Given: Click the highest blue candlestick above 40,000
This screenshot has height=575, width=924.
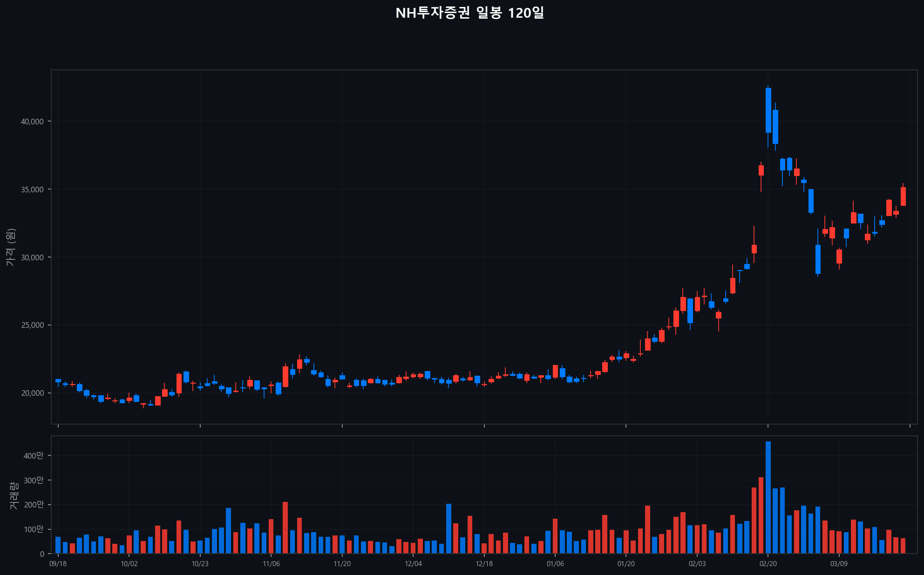Looking at the screenshot, I should (x=768, y=110).
